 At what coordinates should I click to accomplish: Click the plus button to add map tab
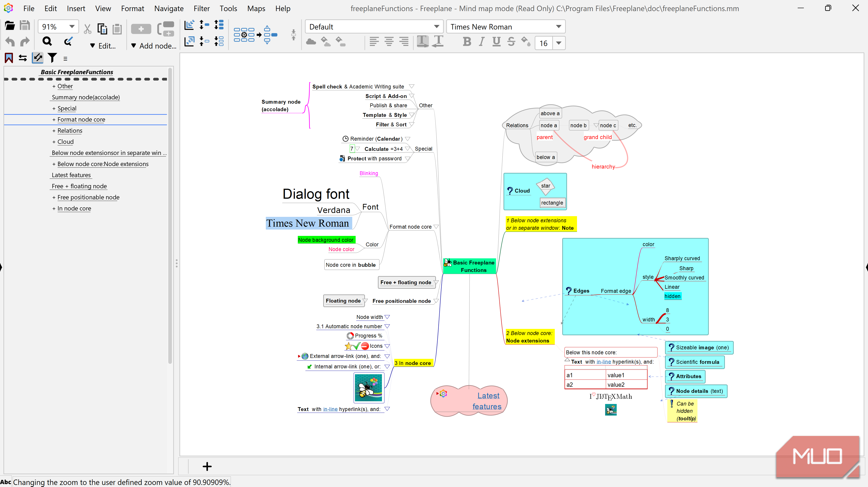click(207, 466)
